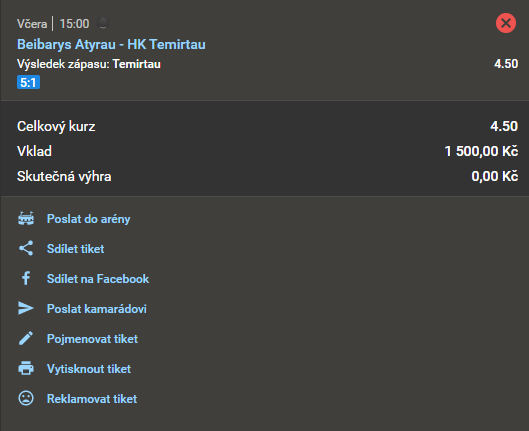The height and width of the screenshot is (431, 529).
Task: Click the printer icon
Action: (x=26, y=368)
